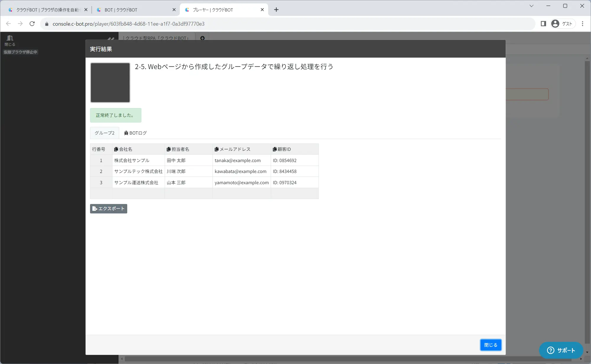Copy the 会社名 column using its icon
The width and height of the screenshot is (591, 364).
coord(116,149)
